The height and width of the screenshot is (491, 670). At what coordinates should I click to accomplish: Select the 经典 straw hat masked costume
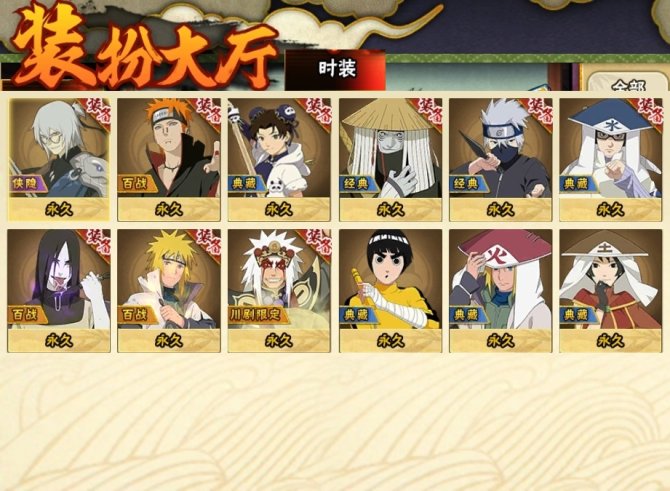click(391, 159)
